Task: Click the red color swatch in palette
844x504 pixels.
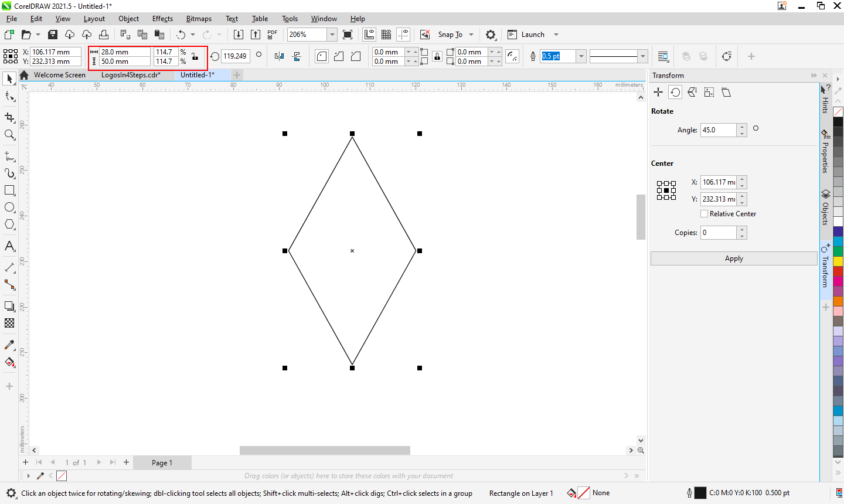Action: pos(838,271)
